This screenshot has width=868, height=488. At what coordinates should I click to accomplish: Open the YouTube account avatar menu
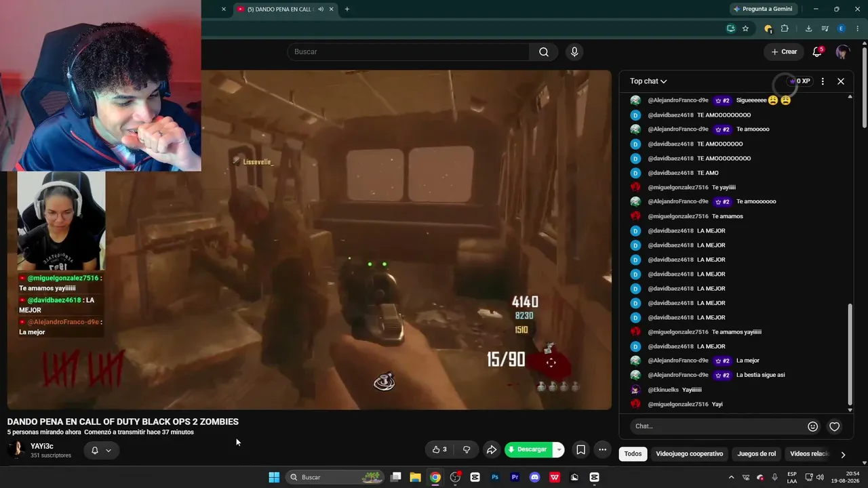(x=843, y=52)
